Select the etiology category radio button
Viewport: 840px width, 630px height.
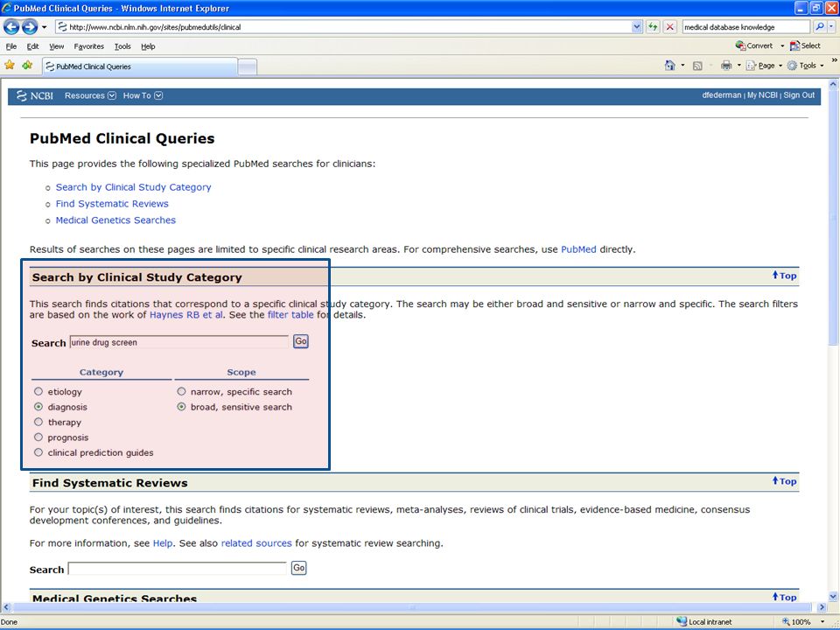(x=38, y=392)
